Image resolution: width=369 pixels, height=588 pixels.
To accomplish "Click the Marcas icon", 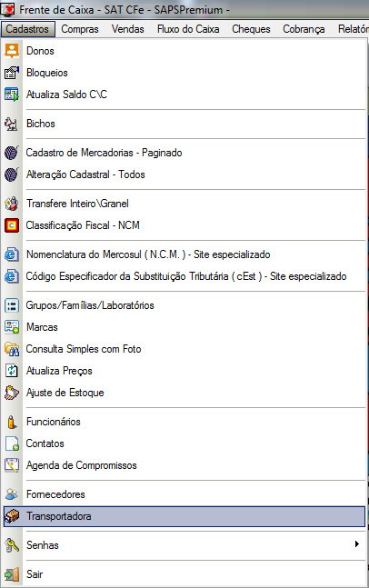I will (12, 327).
